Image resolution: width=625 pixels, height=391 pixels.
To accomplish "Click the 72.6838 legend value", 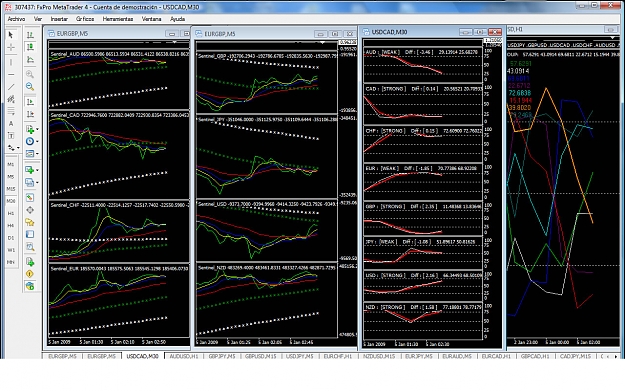I will click(520, 93).
